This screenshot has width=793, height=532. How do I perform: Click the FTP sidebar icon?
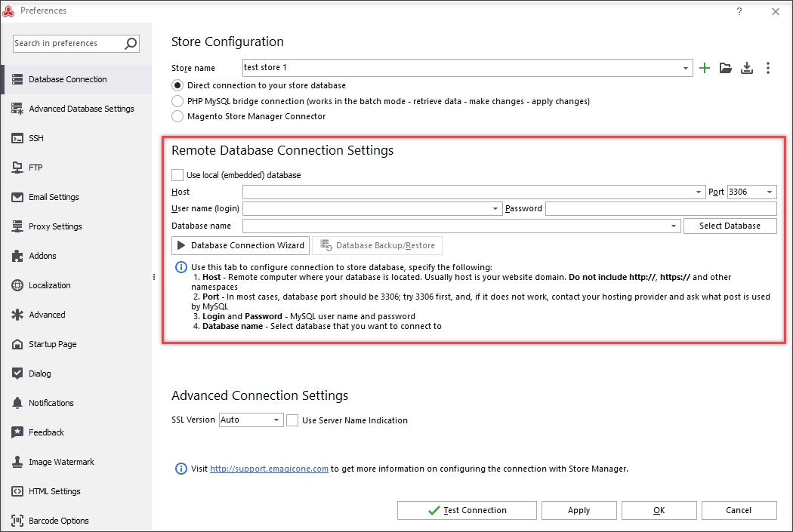click(17, 168)
